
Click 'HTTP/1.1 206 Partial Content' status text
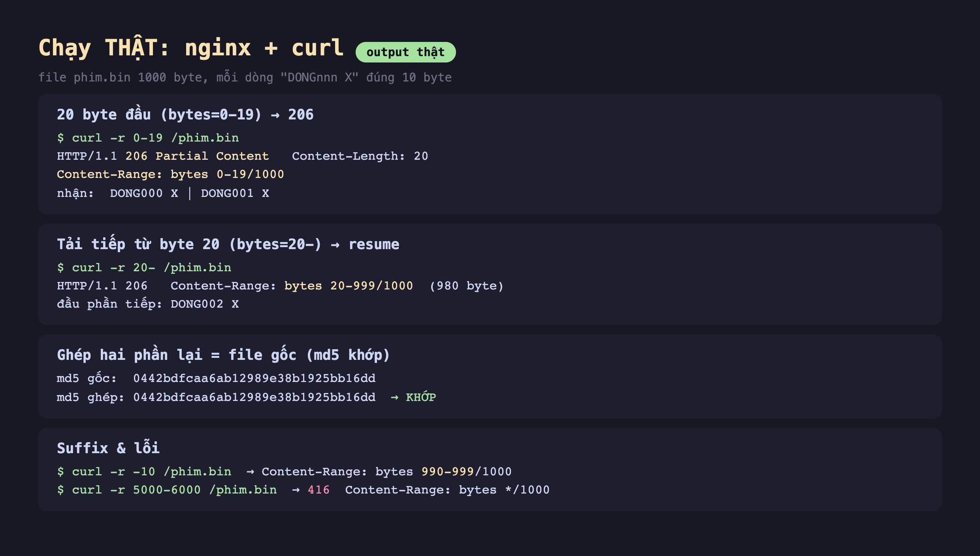click(x=163, y=156)
